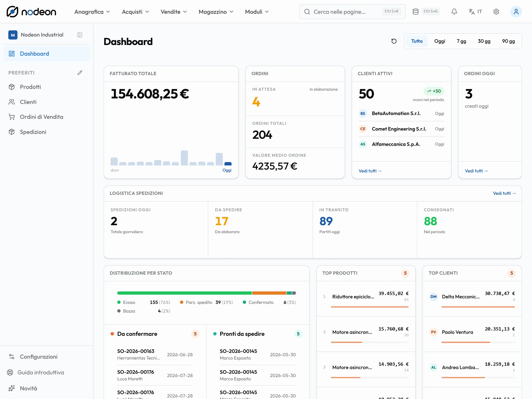Screen dimensions: 532x399
Task: Select the 90 gg period filter
Action: (x=508, y=41)
